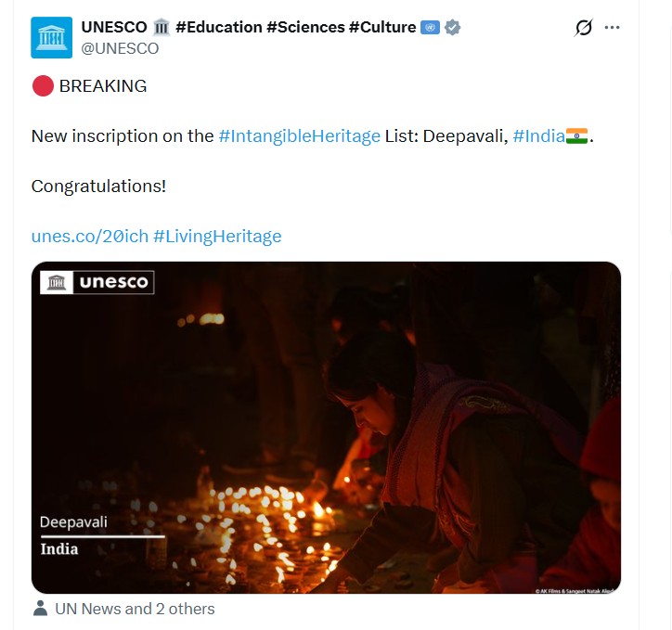Open the #LivingHeritage hashtag

click(217, 236)
